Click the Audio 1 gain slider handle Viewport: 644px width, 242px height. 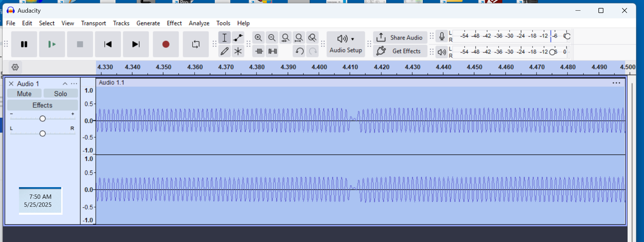pyautogui.click(x=43, y=119)
